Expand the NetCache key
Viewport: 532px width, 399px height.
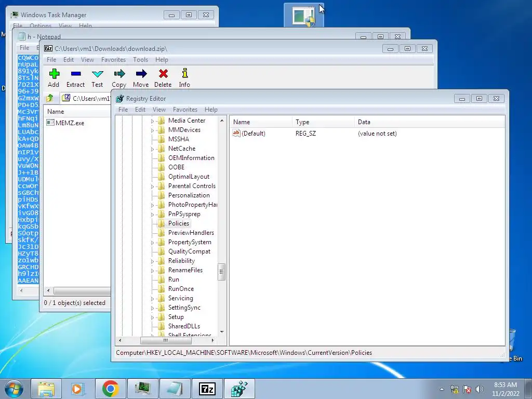(152, 149)
